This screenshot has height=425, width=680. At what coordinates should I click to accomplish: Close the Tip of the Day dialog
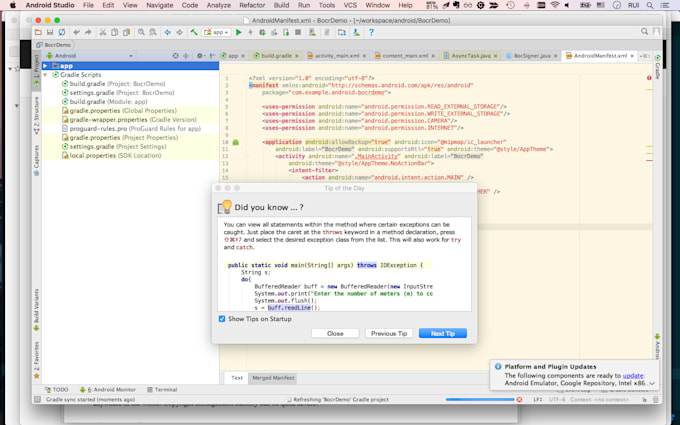335,333
